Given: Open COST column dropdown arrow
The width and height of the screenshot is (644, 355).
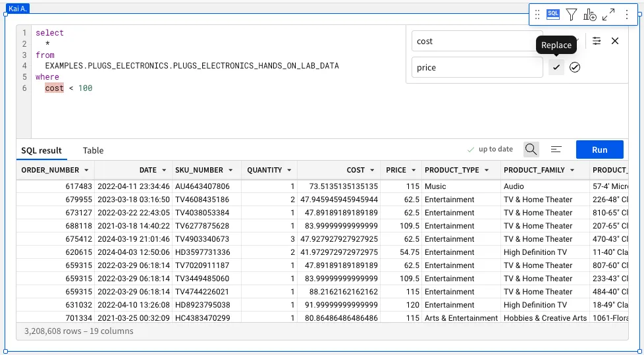Looking at the screenshot, I should (372, 170).
